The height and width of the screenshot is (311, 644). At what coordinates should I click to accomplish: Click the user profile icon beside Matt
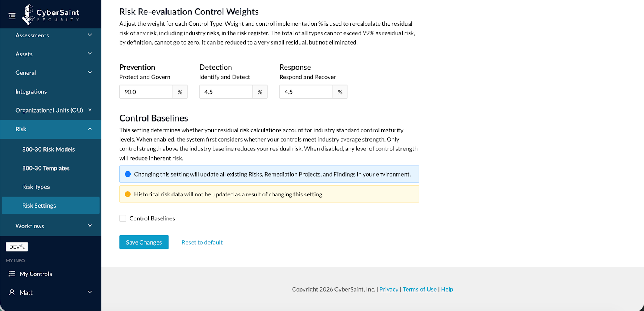point(12,292)
